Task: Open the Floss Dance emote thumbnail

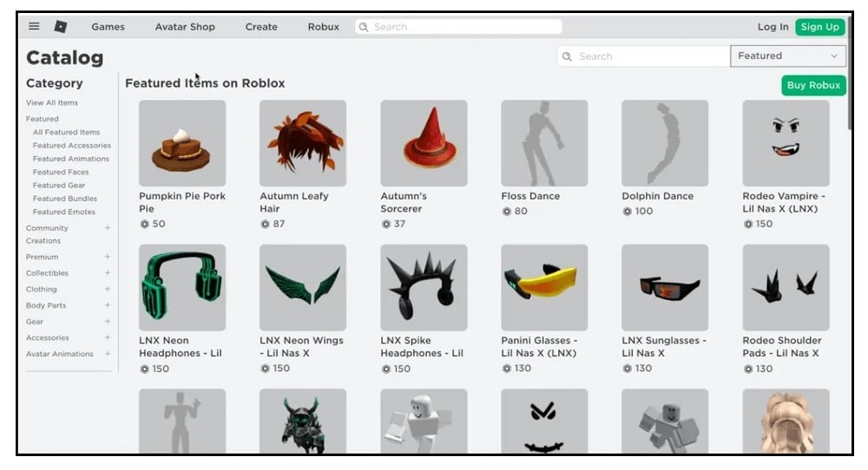Action: point(544,143)
